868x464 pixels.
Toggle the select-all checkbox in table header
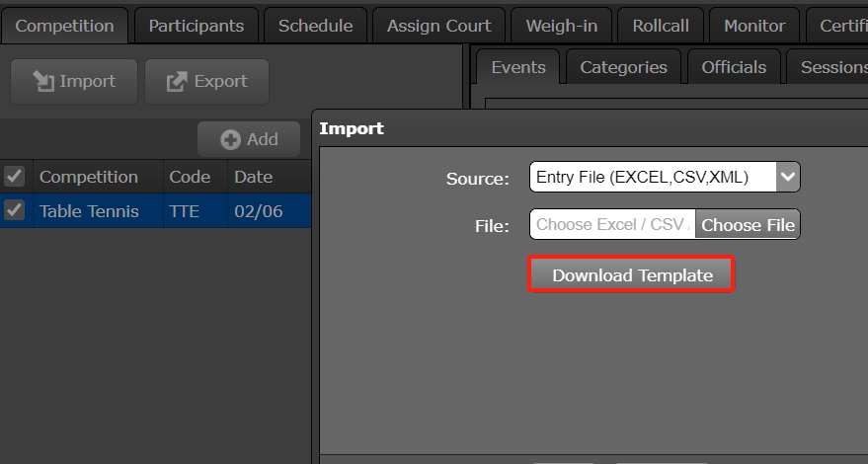[x=14, y=177]
